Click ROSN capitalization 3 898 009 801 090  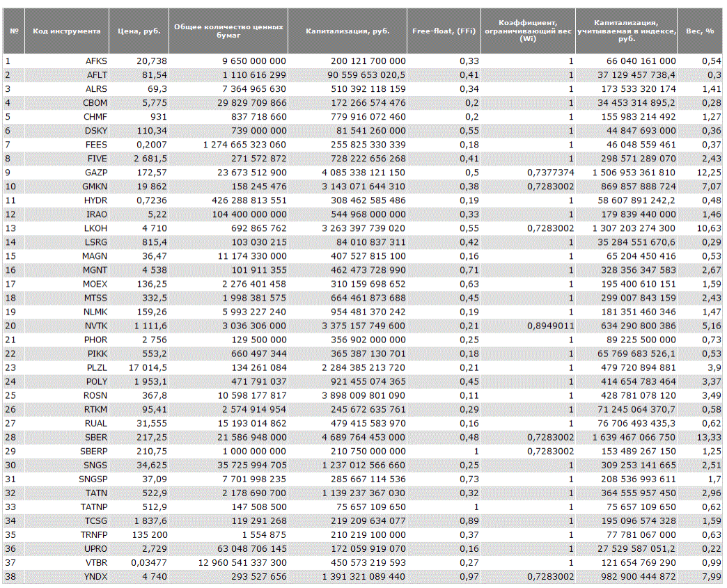pyautogui.click(x=363, y=395)
